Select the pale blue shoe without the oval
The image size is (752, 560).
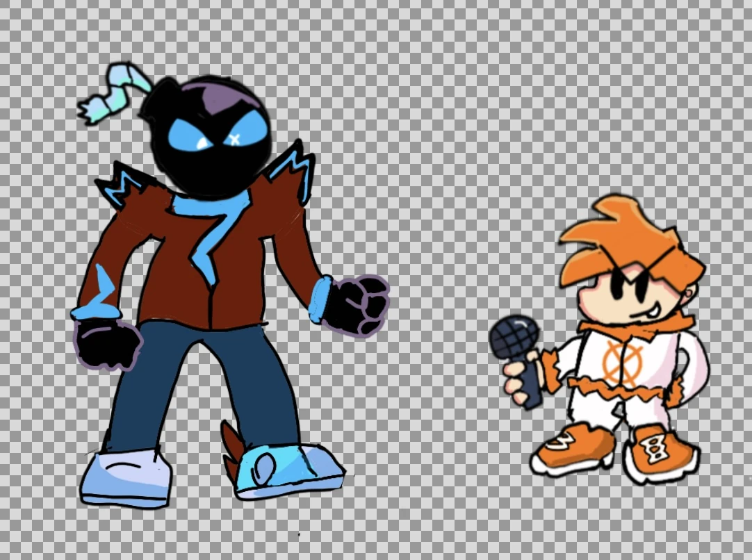point(126,478)
